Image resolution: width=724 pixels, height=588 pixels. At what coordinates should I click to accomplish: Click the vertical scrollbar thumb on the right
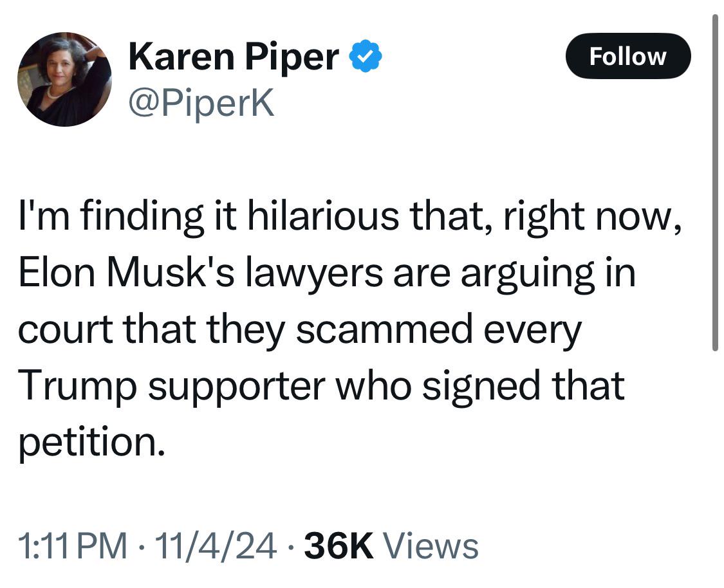[715, 183]
